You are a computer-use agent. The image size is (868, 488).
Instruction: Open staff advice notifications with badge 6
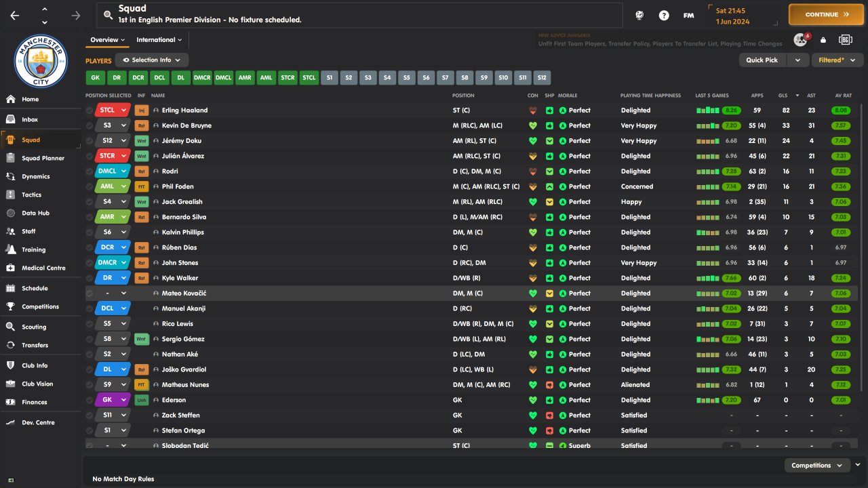tap(801, 40)
